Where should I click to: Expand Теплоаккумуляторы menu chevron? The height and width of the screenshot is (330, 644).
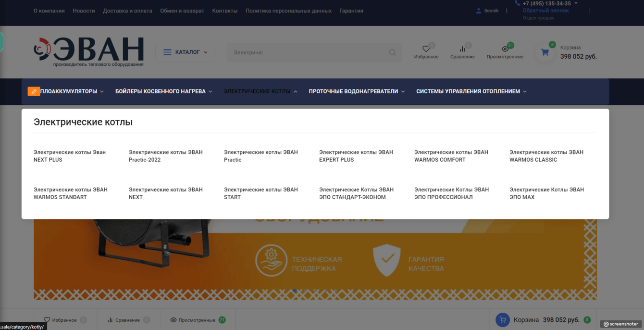coord(102,91)
